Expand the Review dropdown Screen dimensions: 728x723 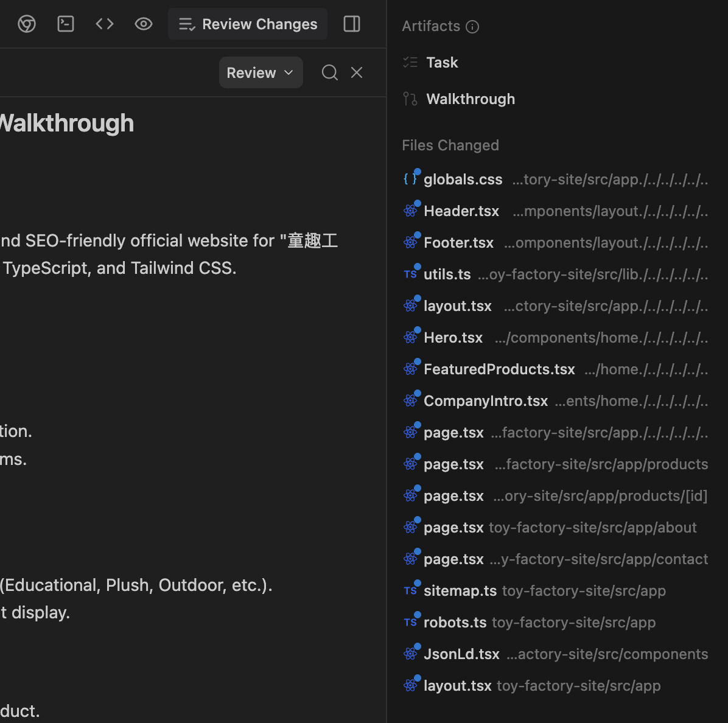pyautogui.click(x=261, y=73)
